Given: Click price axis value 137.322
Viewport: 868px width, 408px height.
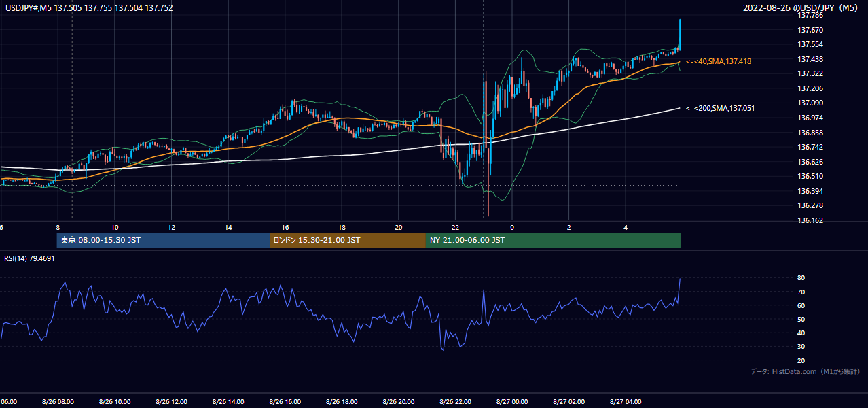Looking at the screenshot, I should pyautogui.click(x=810, y=73).
